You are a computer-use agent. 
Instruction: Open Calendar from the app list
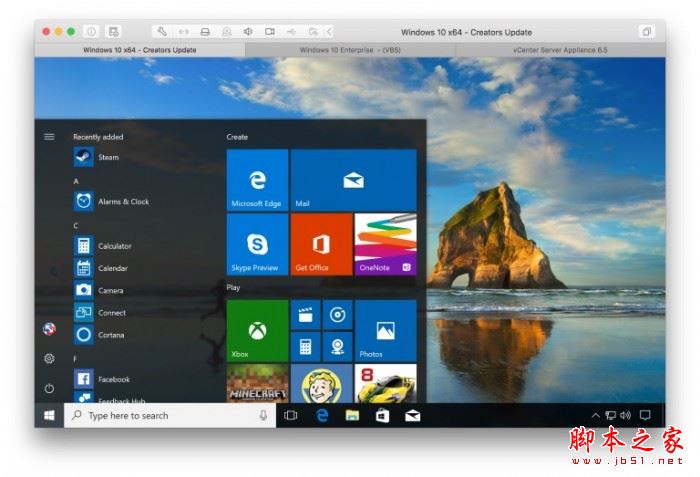[112, 268]
